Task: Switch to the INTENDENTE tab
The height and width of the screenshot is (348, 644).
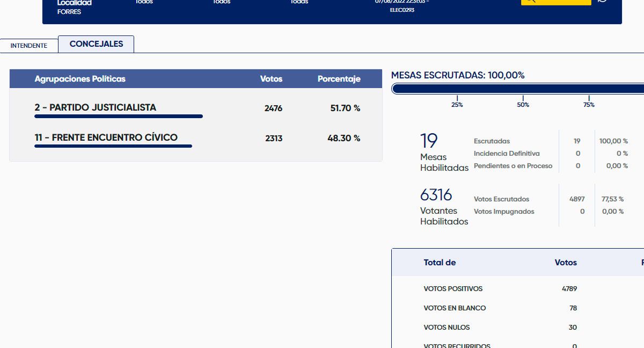Action: (x=29, y=46)
